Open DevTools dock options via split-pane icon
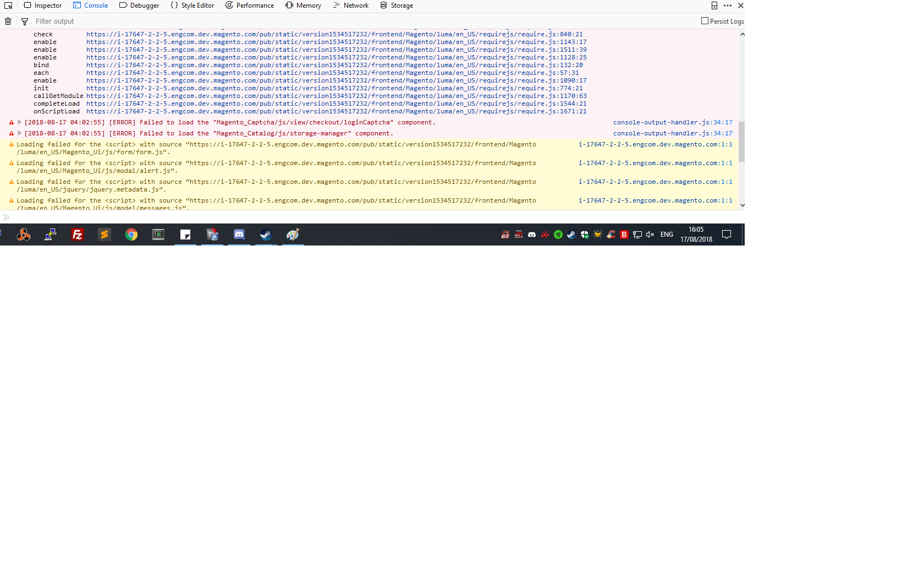The image size is (924, 578). point(714,5)
